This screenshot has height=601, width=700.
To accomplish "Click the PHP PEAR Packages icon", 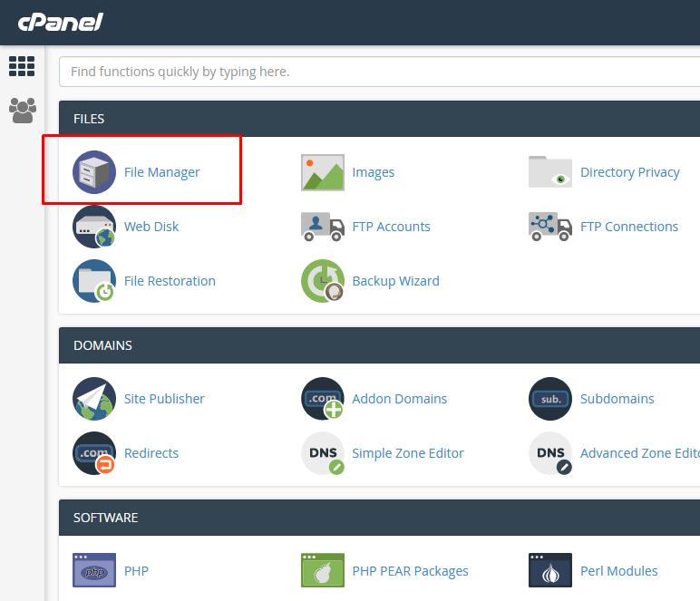I will point(323,570).
